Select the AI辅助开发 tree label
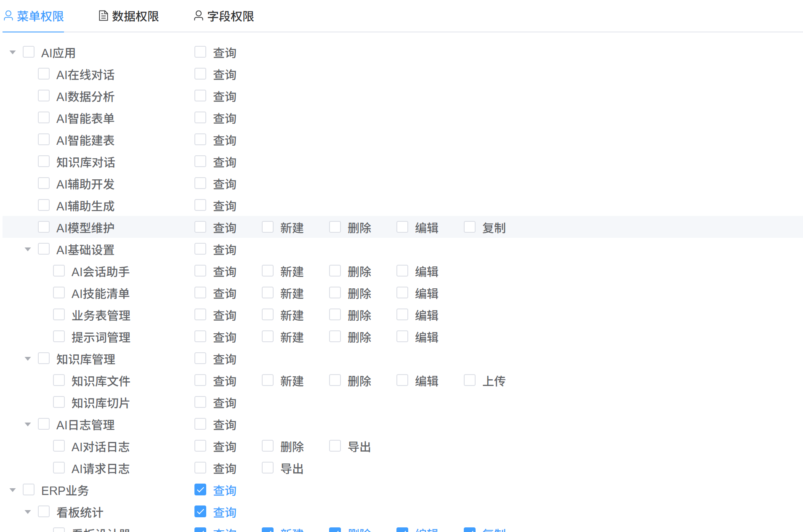Screen dimensions: 803x532 (85, 184)
